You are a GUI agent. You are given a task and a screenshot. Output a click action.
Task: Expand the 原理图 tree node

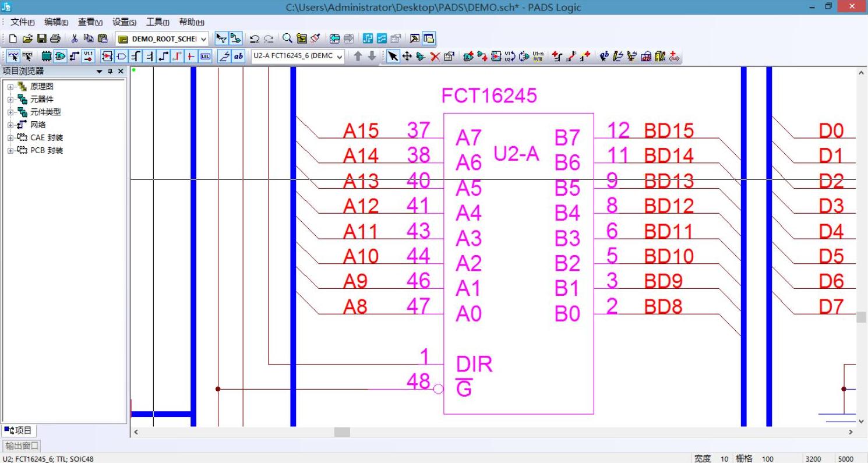pos(10,87)
